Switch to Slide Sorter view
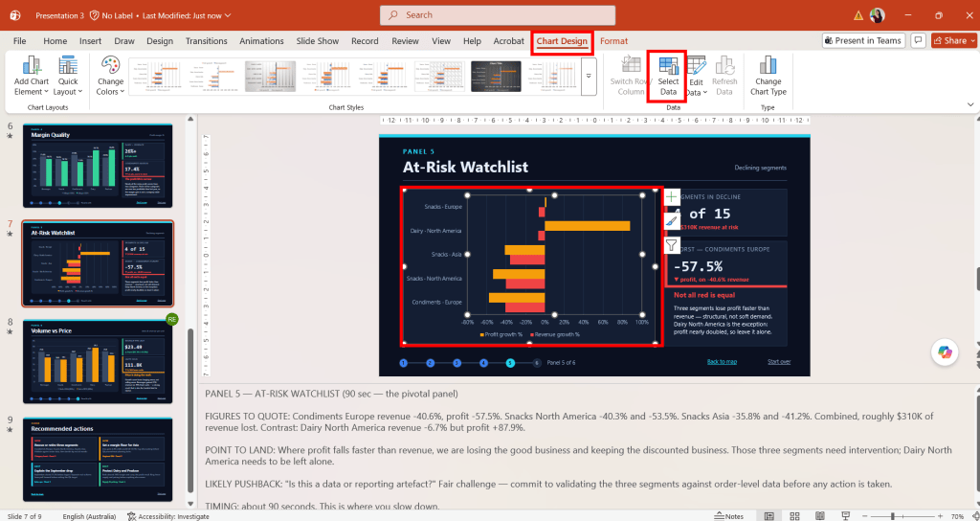This screenshot has width=980, height=521. [795, 516]
